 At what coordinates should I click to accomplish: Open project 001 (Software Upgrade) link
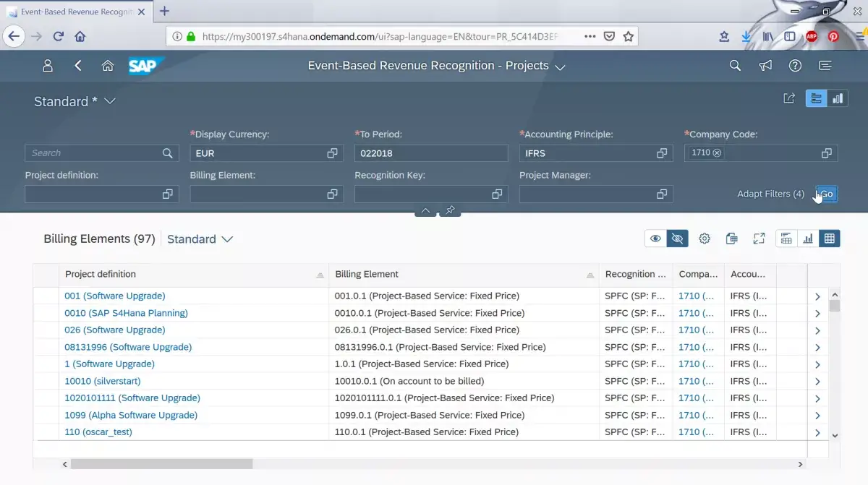click(115, 296)
